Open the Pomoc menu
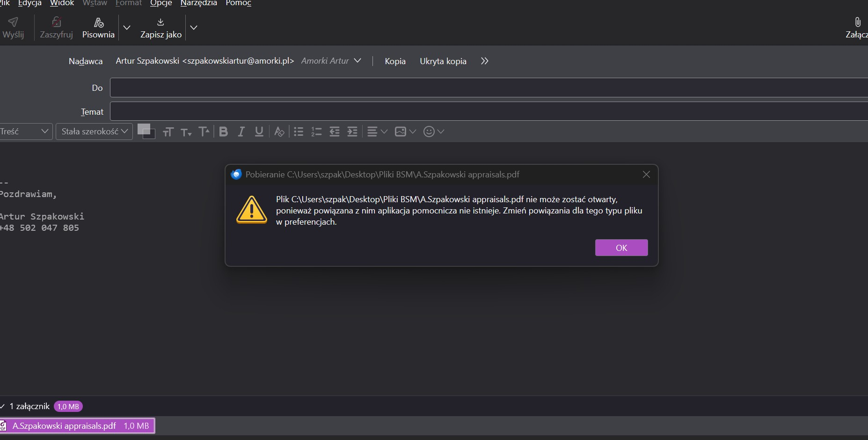This screenshot has width=868, height=440. point(239,3)
